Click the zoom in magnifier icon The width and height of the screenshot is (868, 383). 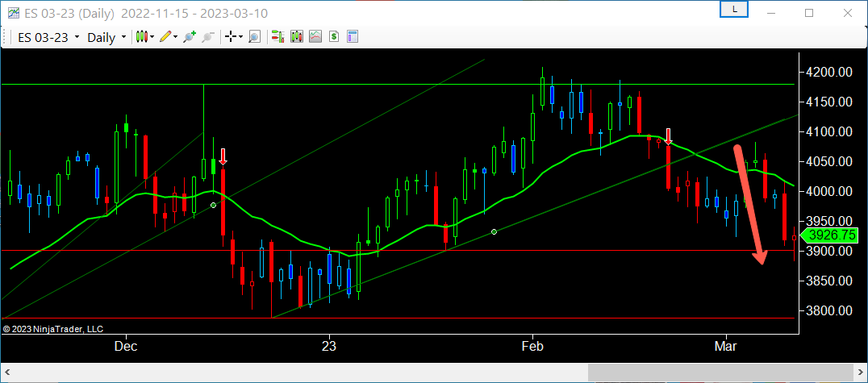point(190,37)
